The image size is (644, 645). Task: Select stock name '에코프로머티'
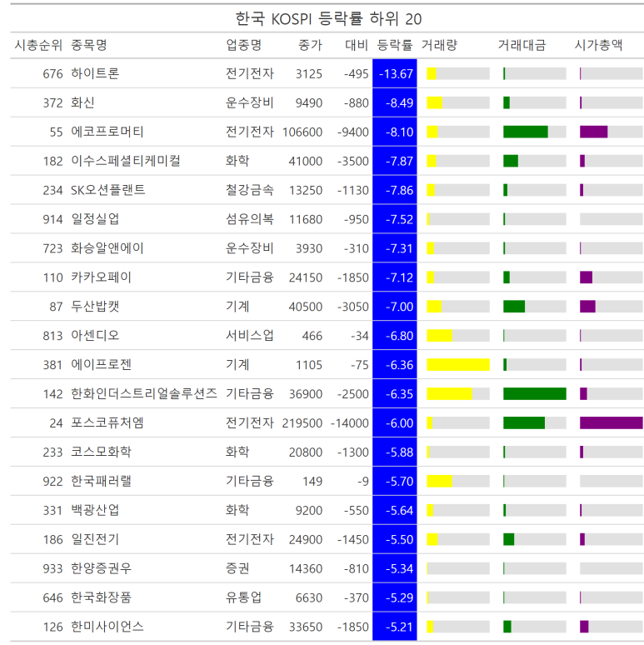coord(107,132)
